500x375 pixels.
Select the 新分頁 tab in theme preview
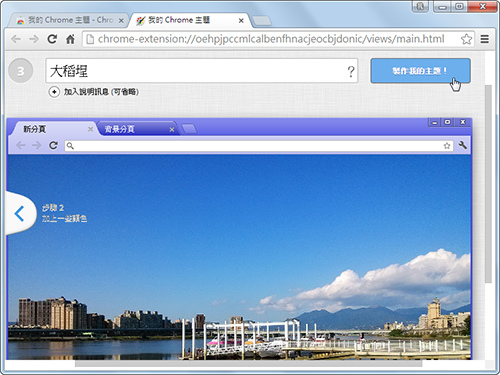point(53,129)
